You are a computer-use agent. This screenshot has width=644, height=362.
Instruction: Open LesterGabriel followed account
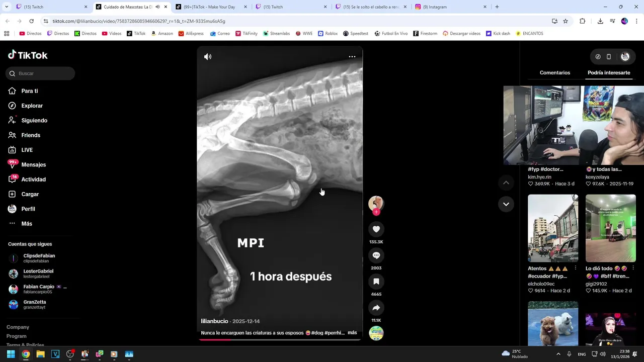[x=38, y=274]
